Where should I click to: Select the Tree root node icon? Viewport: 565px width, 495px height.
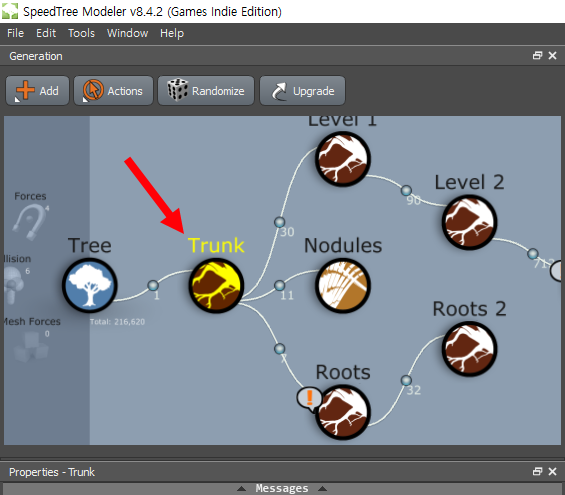(x=89, y=285)
